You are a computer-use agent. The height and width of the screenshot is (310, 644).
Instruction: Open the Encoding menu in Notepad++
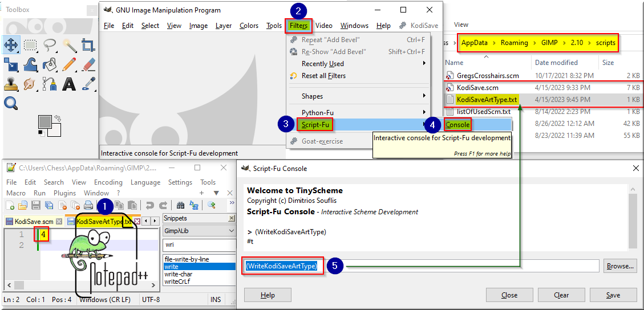[108, 182]
